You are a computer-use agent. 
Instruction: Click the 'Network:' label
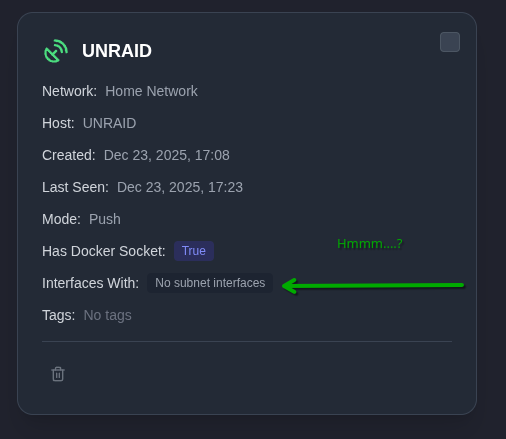pyautogui.click(x=69, y=91)
